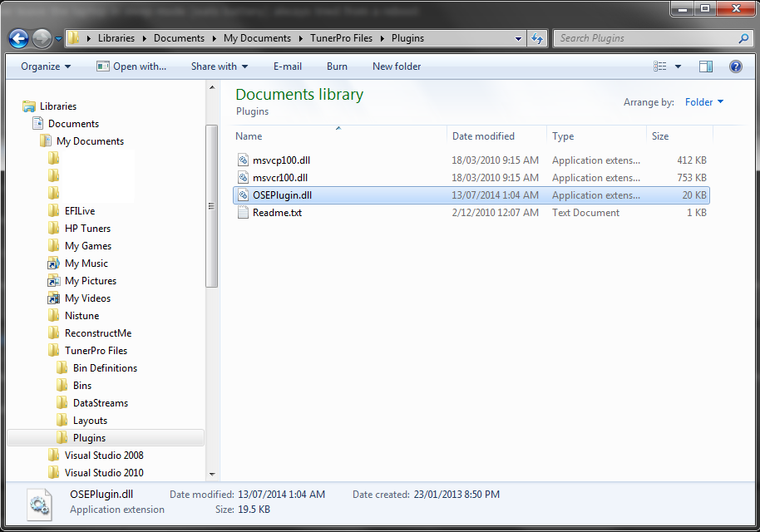Click the My Videos shortcut icon
Screen dimensions: 760x532
[54, 298]
